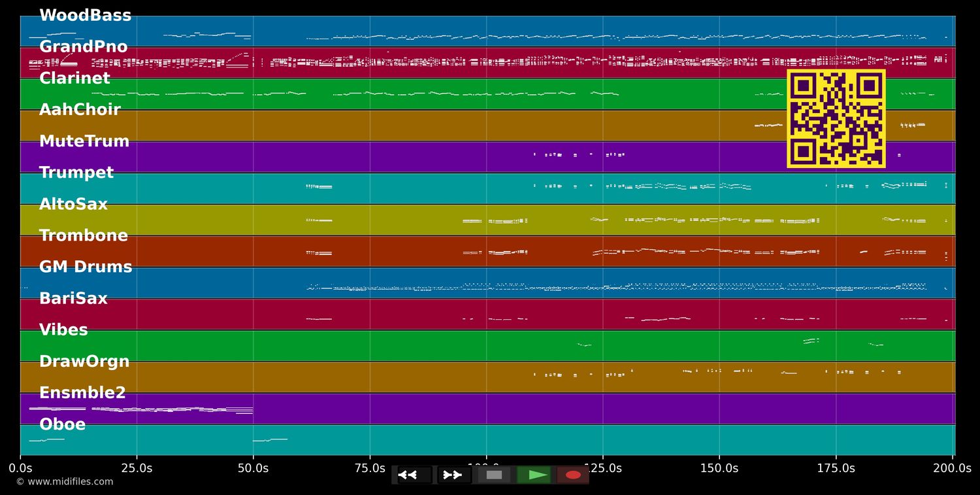This screenshot has height=495, width=980.
Task: Select the BariSax track label
Action: [73, 299]
